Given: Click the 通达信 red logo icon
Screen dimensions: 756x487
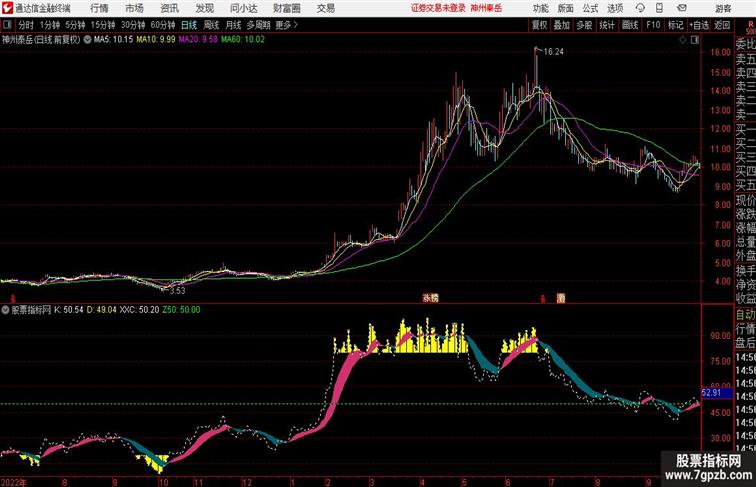Looking at the screenshot, I should coord(7,8).
